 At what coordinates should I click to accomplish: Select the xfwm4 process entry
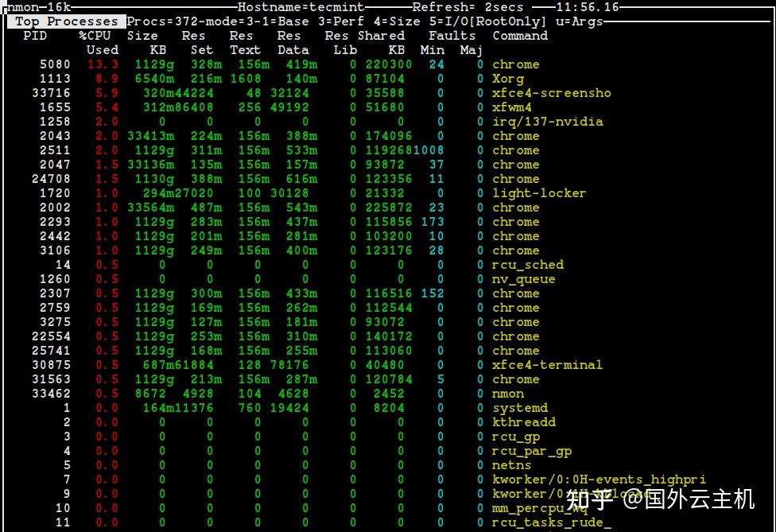511,107
